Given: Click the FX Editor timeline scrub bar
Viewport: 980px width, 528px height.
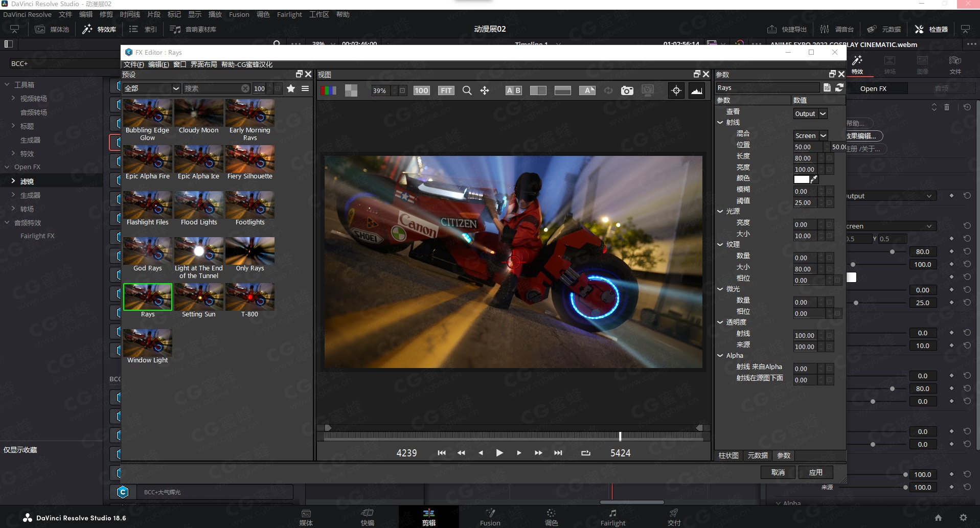Looking at the screenshot, I should [x=513, y=437].
